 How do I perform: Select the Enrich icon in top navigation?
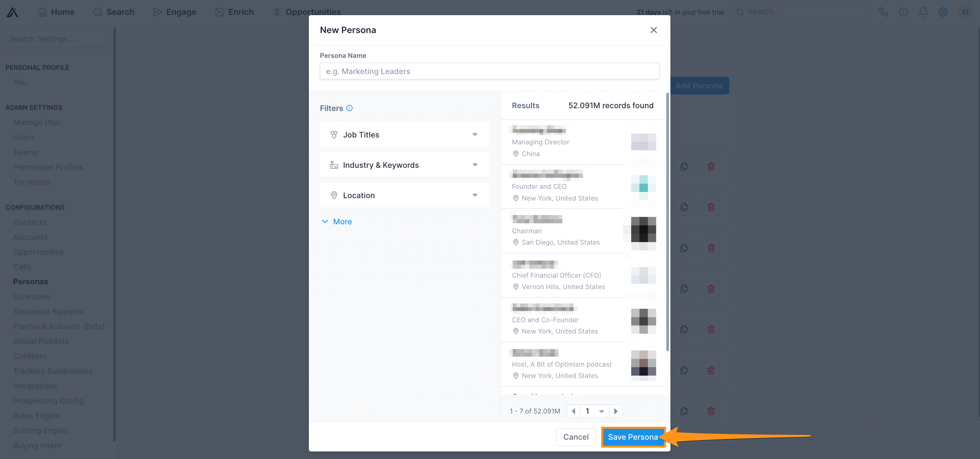tap(219, 12)
